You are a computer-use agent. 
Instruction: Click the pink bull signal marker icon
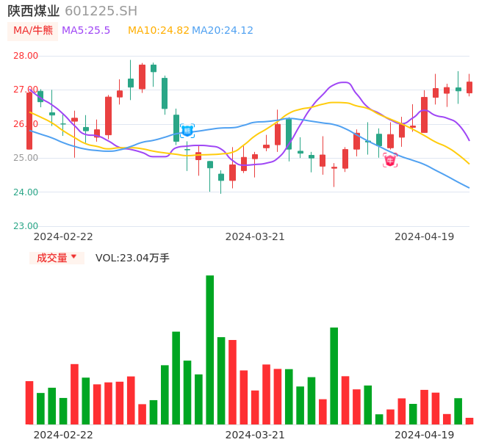click(390, 159)
